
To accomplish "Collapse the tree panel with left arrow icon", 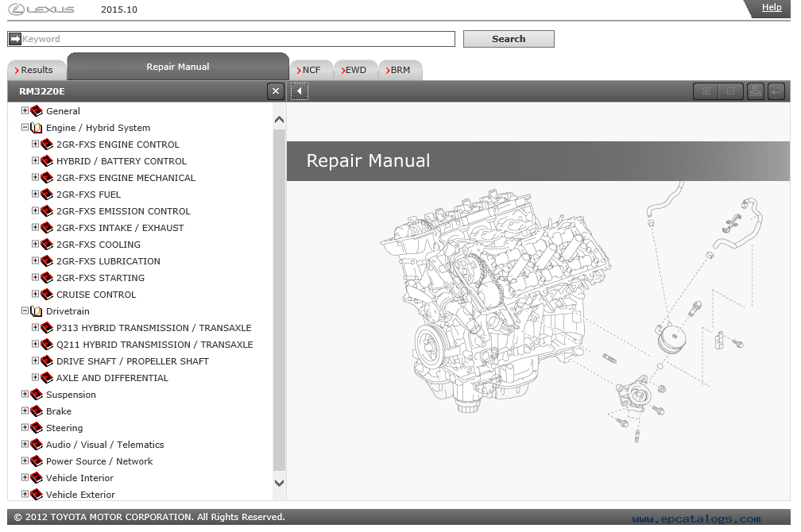I will 300,91.
